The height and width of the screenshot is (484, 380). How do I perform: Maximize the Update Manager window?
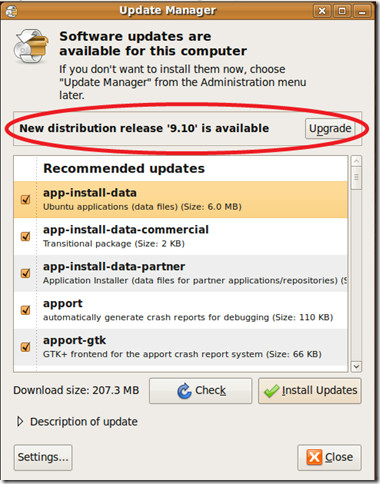tap(342, 11)
